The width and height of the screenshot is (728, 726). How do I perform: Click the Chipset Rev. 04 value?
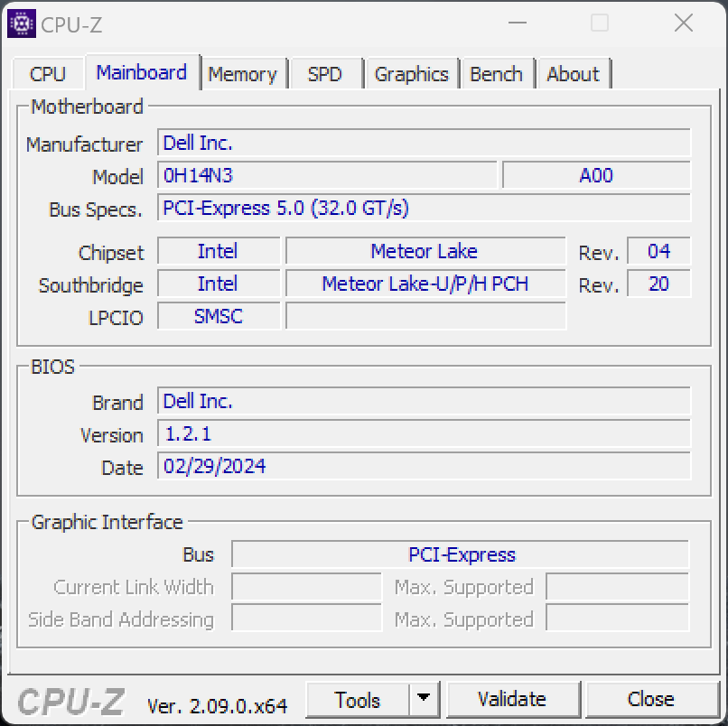coord(658,251)
